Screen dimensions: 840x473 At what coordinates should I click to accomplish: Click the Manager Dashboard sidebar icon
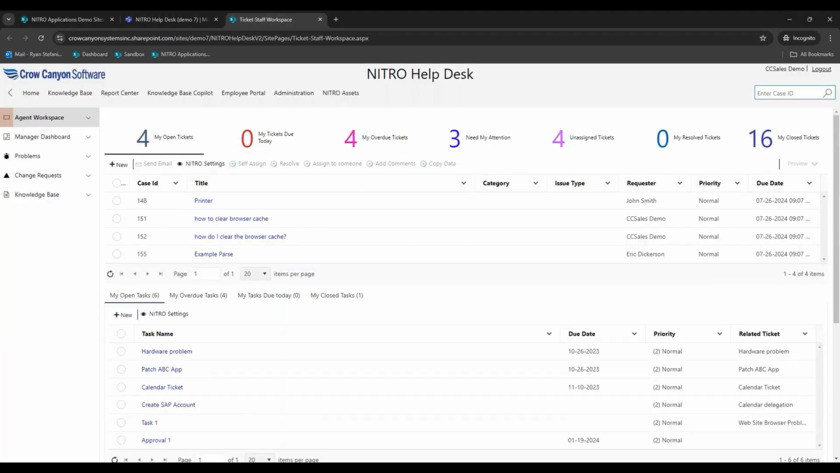6,137
